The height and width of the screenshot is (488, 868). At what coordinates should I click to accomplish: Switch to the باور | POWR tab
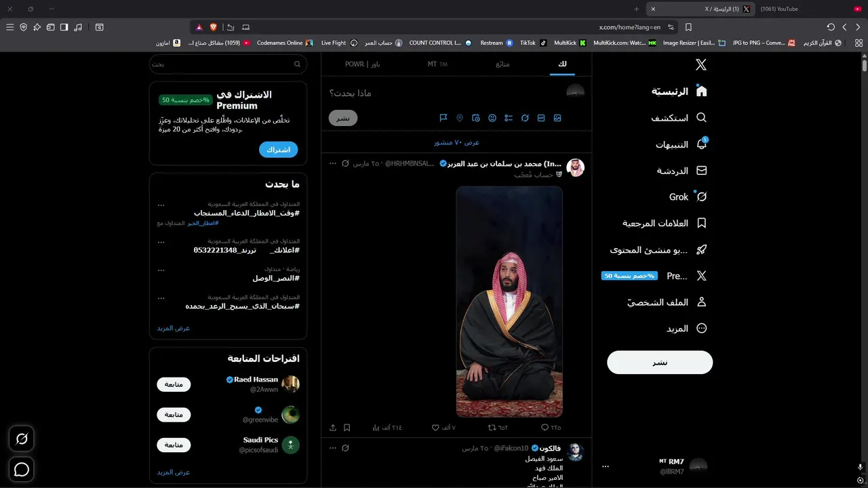click(362, 64)
